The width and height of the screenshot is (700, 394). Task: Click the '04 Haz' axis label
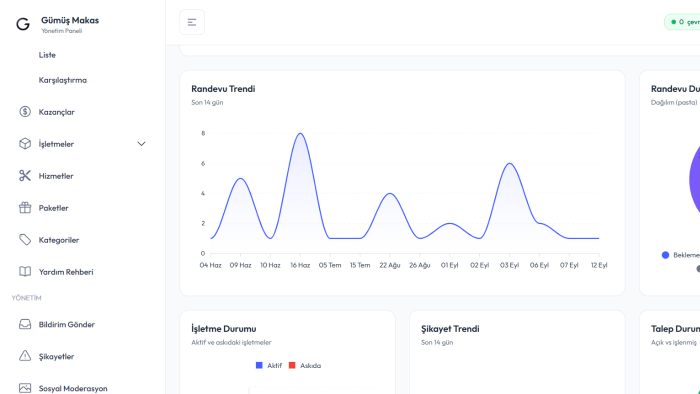[210, 265]
